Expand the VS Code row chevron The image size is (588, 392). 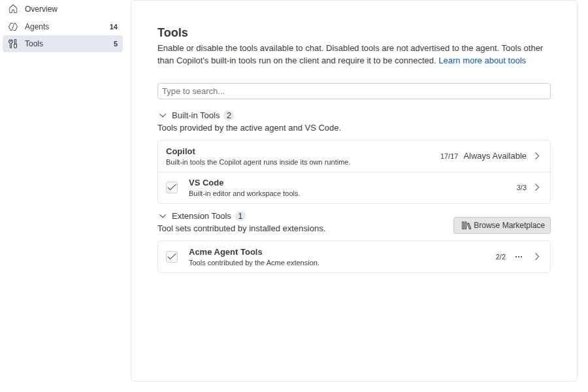[x=537, y=188]
